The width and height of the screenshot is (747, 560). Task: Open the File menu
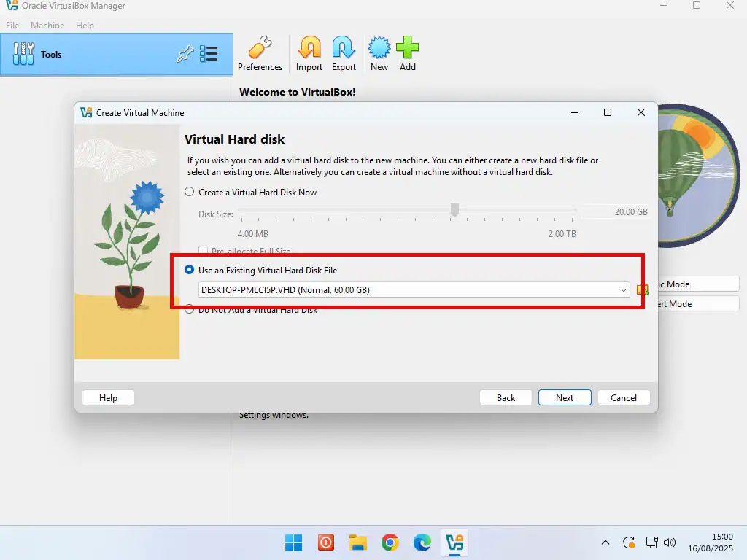(x=12, y=26)
